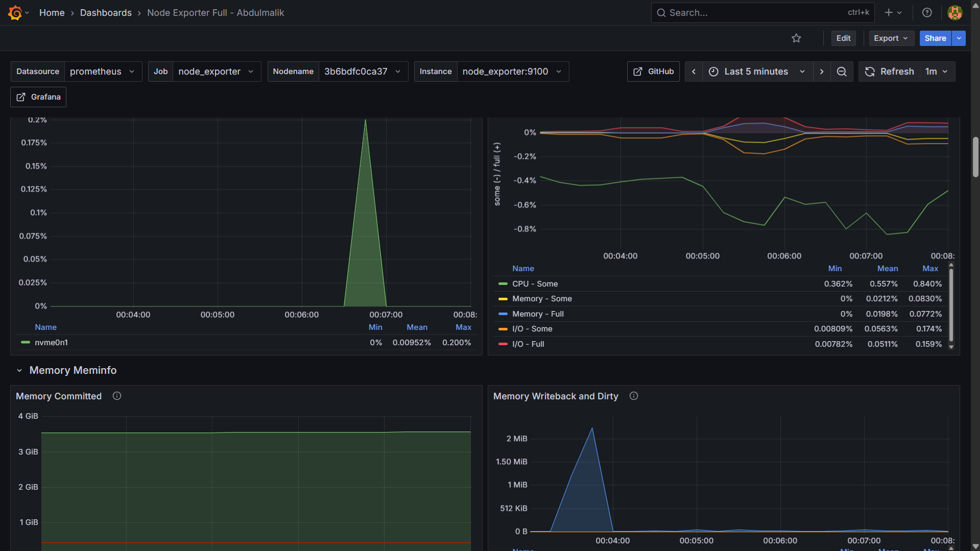The width and height of the screenshot is (980, 551).
Task: Zoom out the time range
Action: (842, 71)
